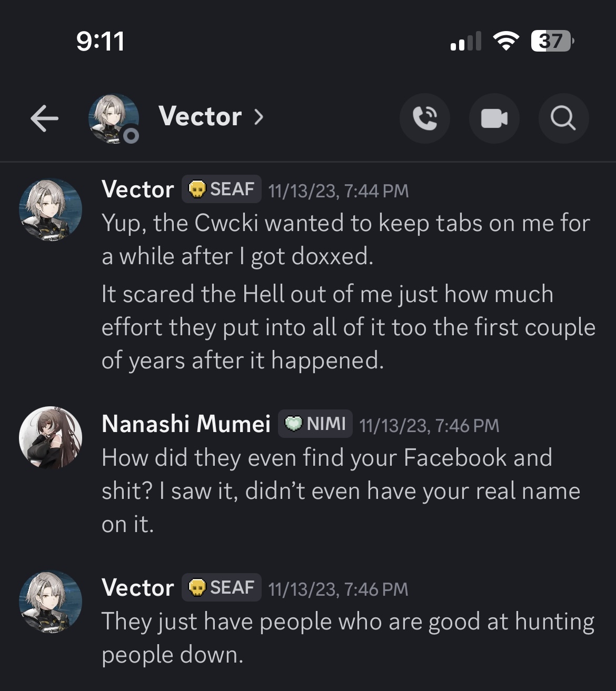The height and width of the screenshot is (691, 616).
Task: Start a video call
Action: click(x=494, y=118)
